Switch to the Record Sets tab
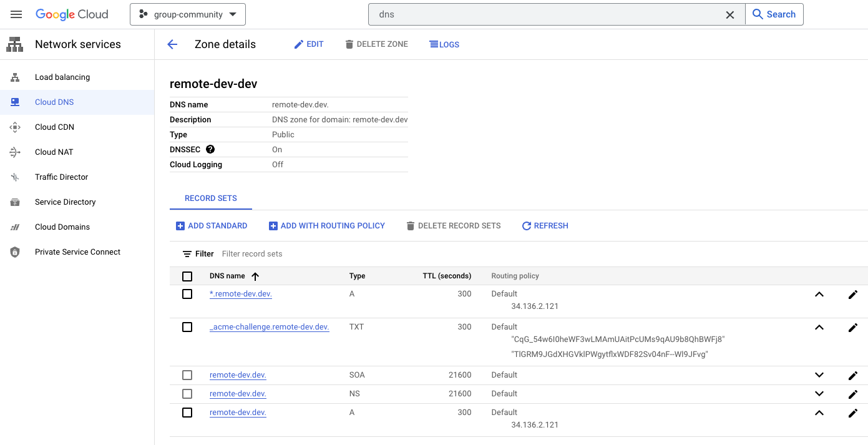The height and width of the screenshot is (445, 868). (x=211, y=198)
